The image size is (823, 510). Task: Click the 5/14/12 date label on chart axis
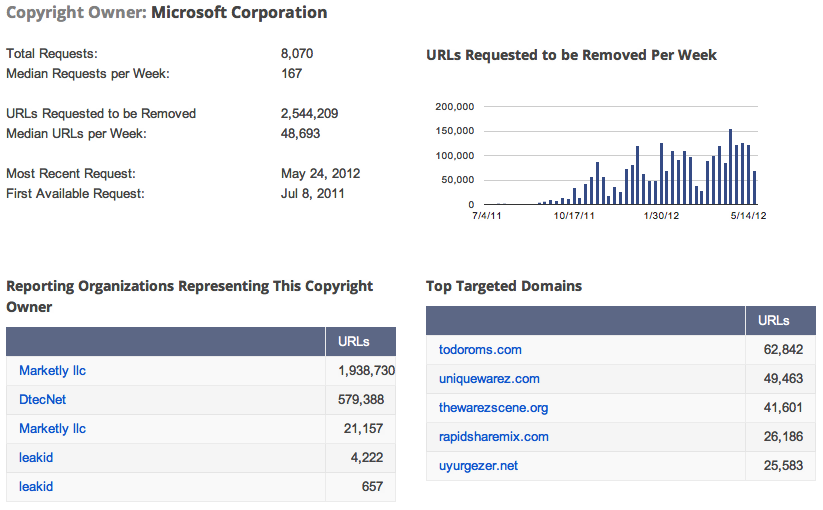pyautogui.click(x=746, y=215)
